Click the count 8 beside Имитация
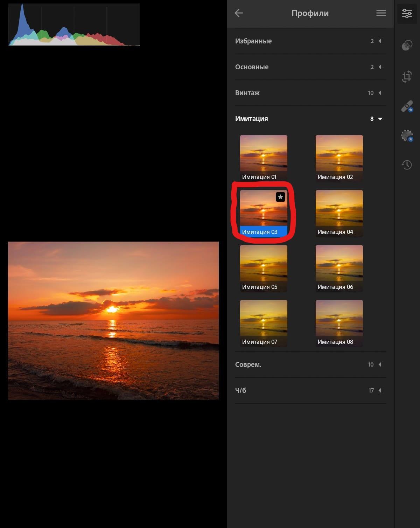420x528 pixels. pyautogui.click(x=372, y=119)
